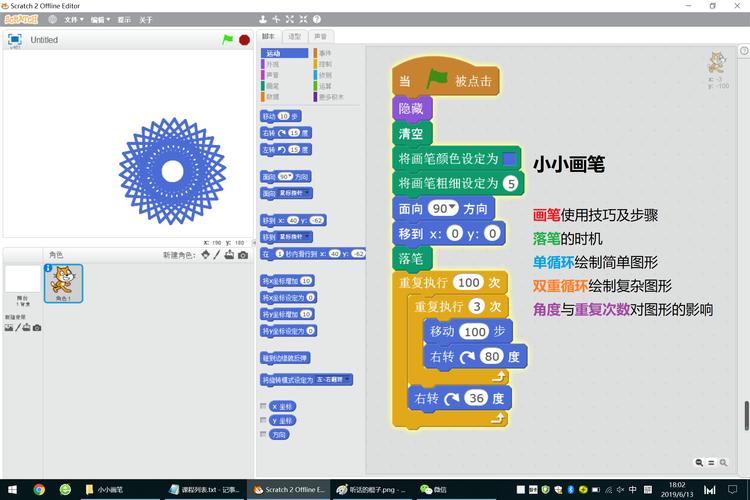Select the Grow sprite tool in the toolbar
This screenshot has height=500, width=750.
pos(289,20)
